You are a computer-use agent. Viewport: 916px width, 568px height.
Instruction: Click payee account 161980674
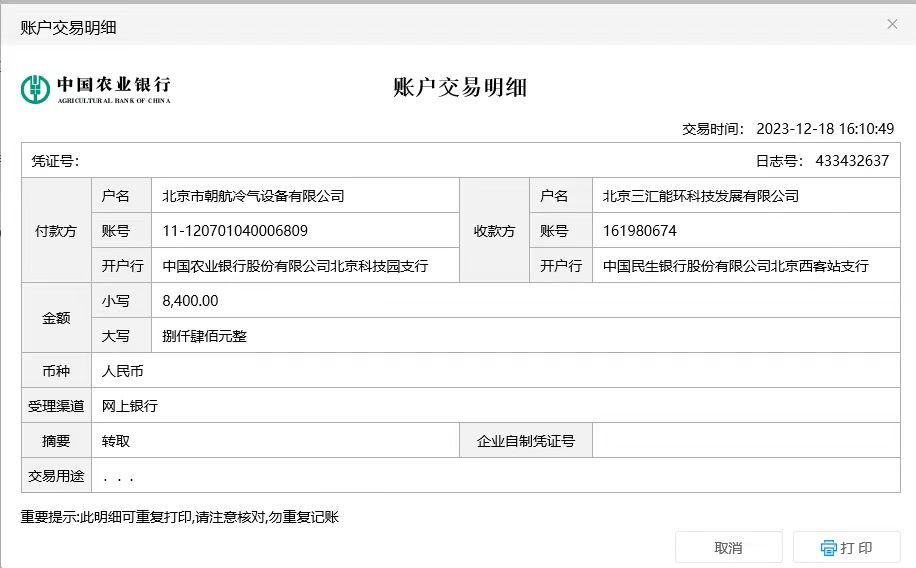click(x=640, y=231)
